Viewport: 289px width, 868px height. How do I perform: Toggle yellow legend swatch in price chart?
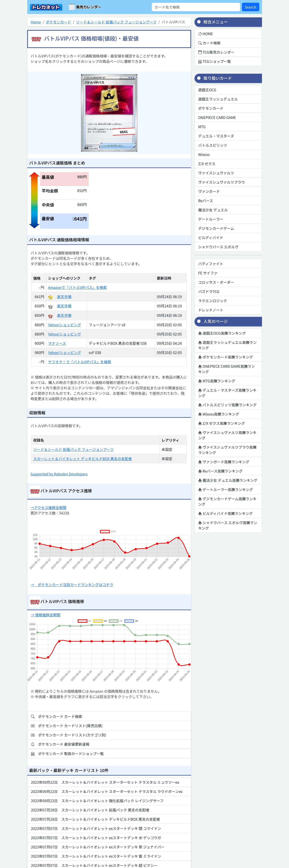[98, 621]
